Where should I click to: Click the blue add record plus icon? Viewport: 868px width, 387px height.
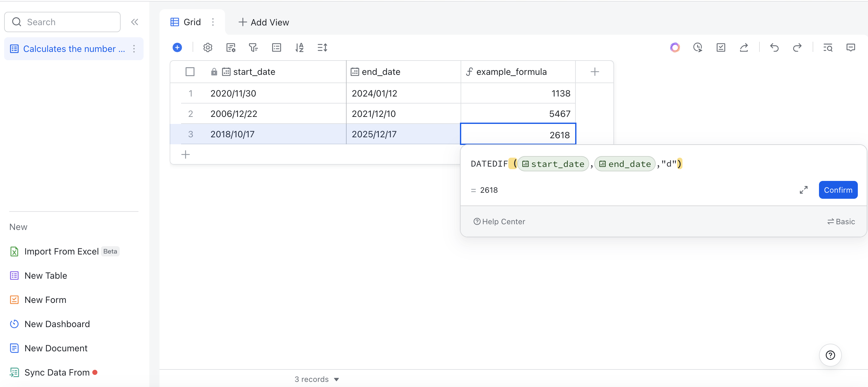tap(177, 47)
